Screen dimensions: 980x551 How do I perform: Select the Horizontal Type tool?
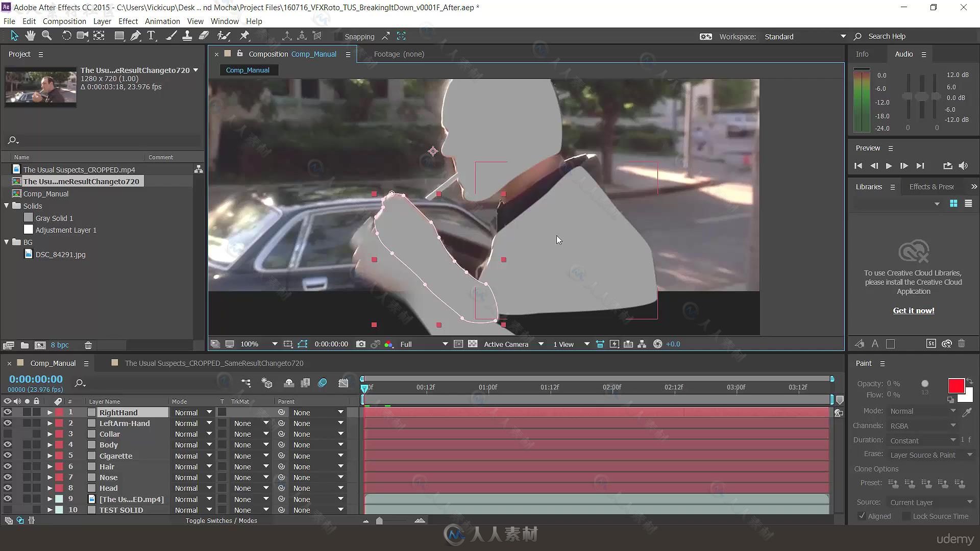coord(151,36)
